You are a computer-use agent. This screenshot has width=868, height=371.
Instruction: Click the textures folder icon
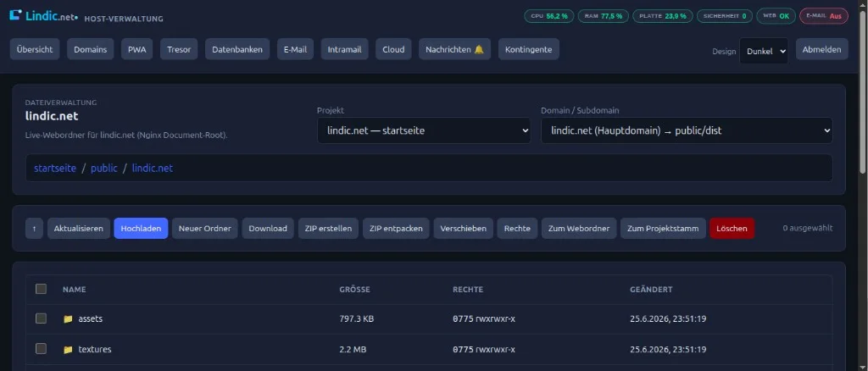pos(68,350)
